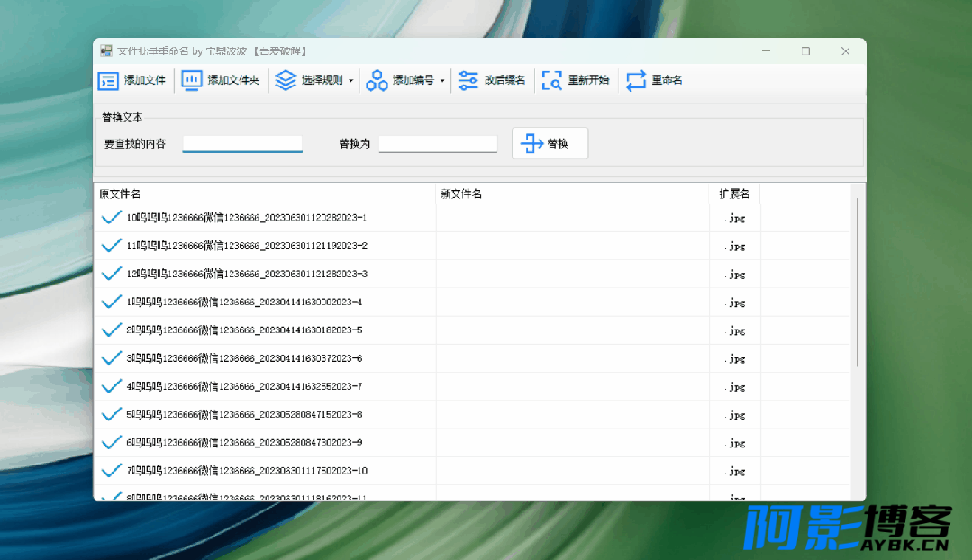Maximize the 文件批量重命名 window
Viewport: 972px width, 560px height.
[x=806, y=50]
